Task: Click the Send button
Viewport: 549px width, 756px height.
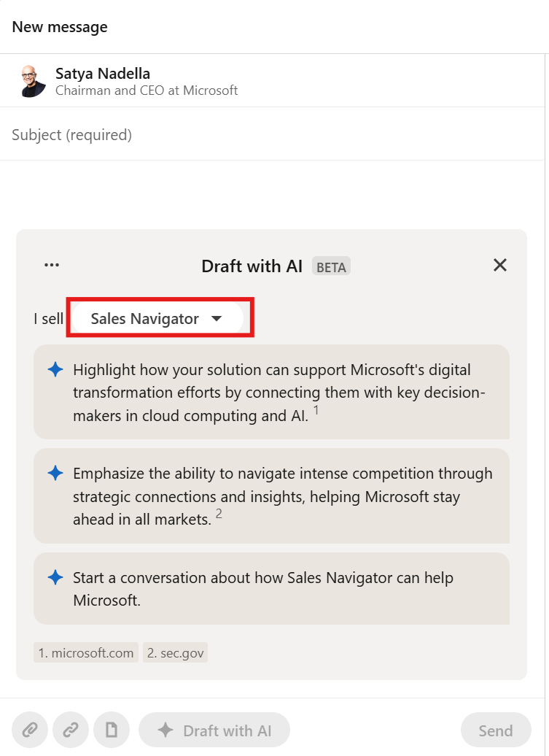Action: 496,730
